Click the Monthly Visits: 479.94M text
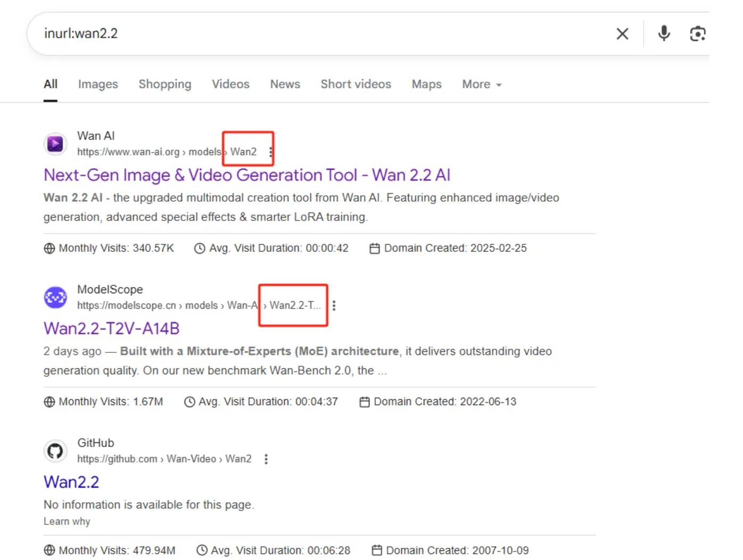The image size is (743, 560). click(117, 550)
